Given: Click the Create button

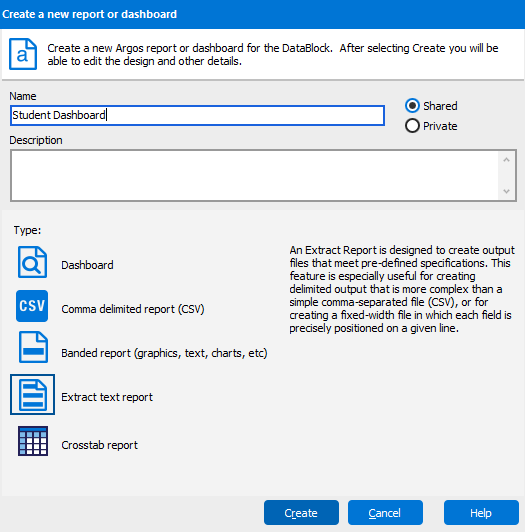Looking at the screenshot, I should coord(301,513).
